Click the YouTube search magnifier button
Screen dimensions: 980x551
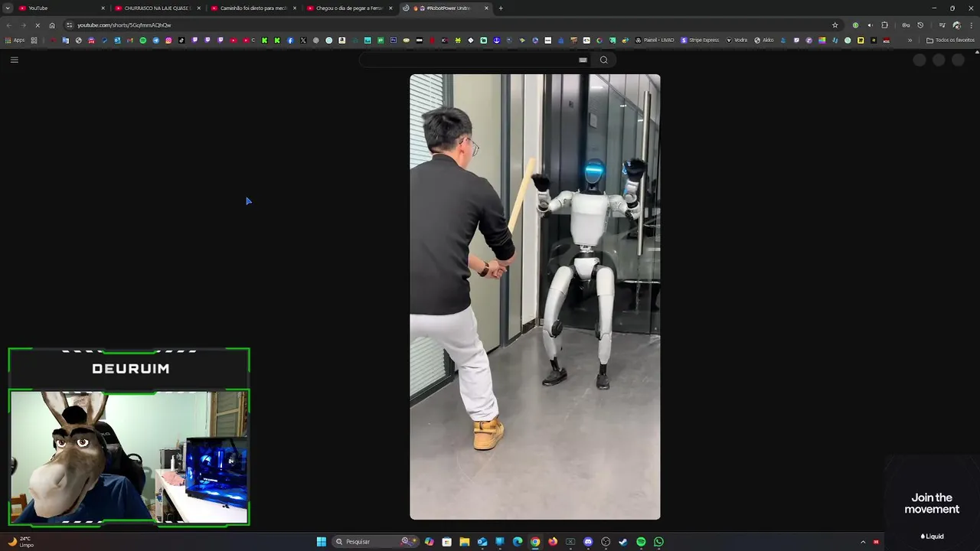click(x=603, y=60)
